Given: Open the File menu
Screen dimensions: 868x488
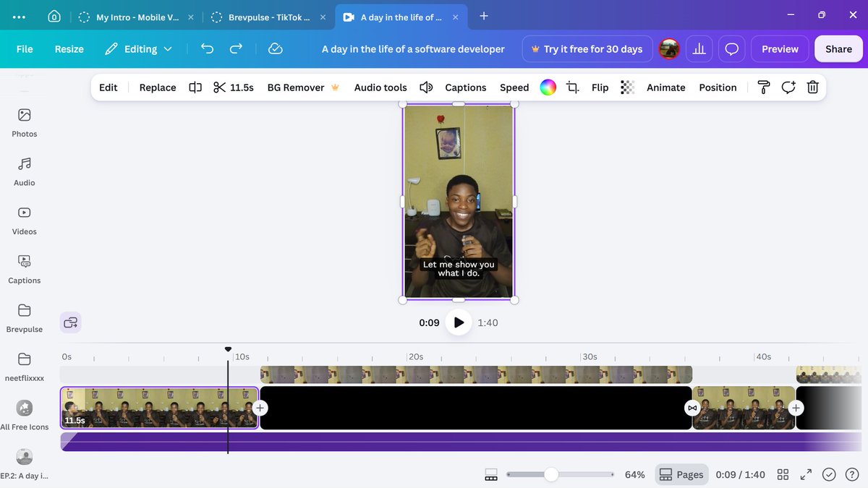Looking at the screenshot, I should [x=25, y=49].
